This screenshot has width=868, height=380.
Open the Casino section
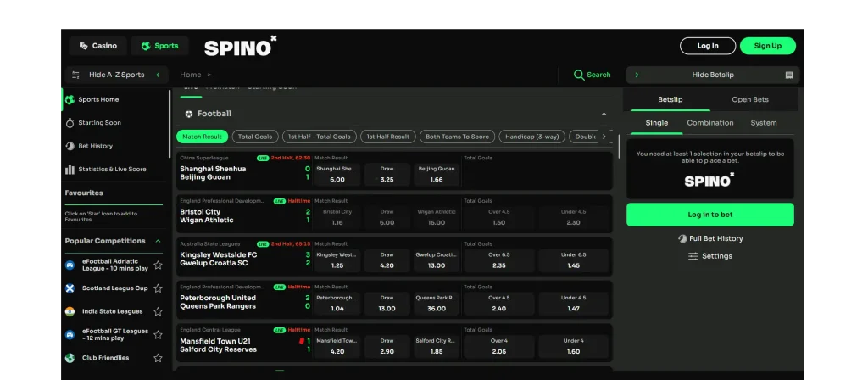[x=98, y=46]
